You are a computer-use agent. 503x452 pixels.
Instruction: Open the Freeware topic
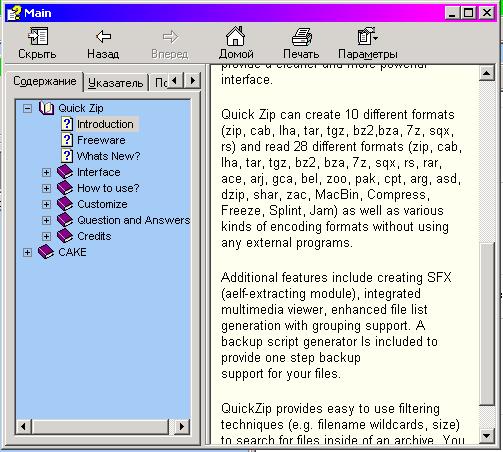point(101,140)
